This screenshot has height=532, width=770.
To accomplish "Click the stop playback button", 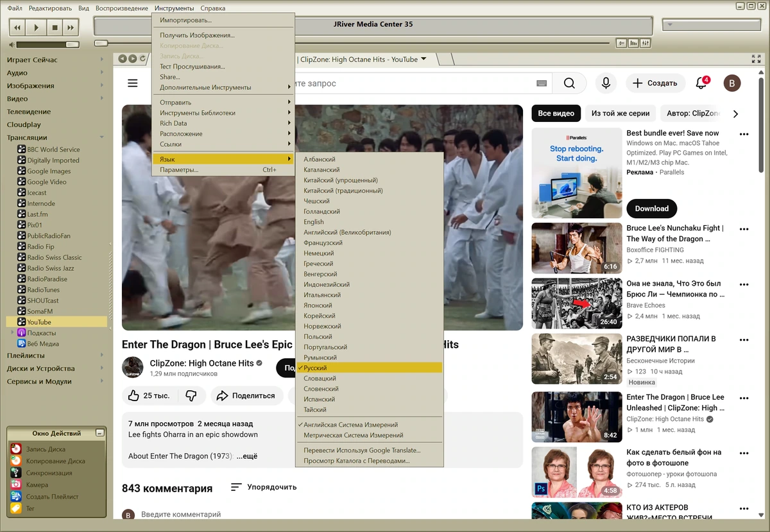I will 55,28.
